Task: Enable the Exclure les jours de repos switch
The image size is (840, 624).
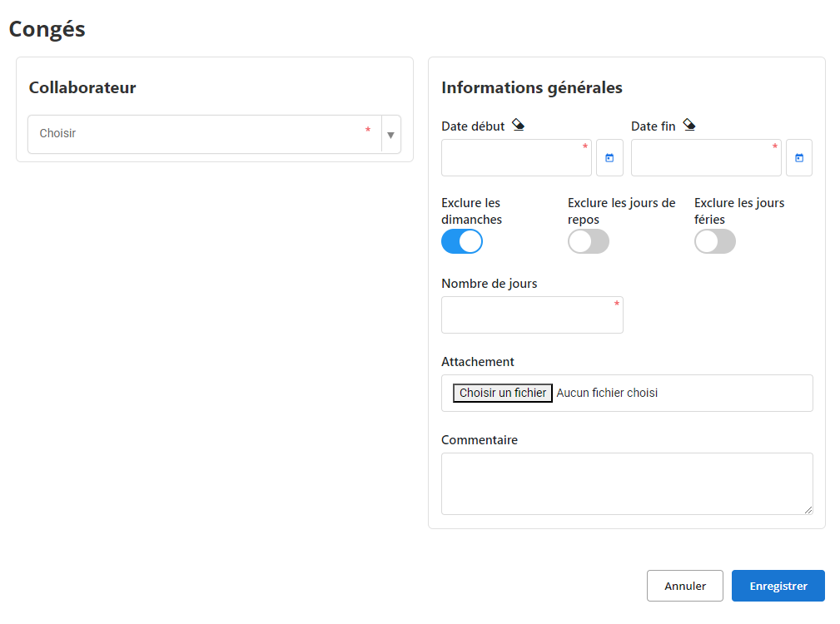Action: 589,241
